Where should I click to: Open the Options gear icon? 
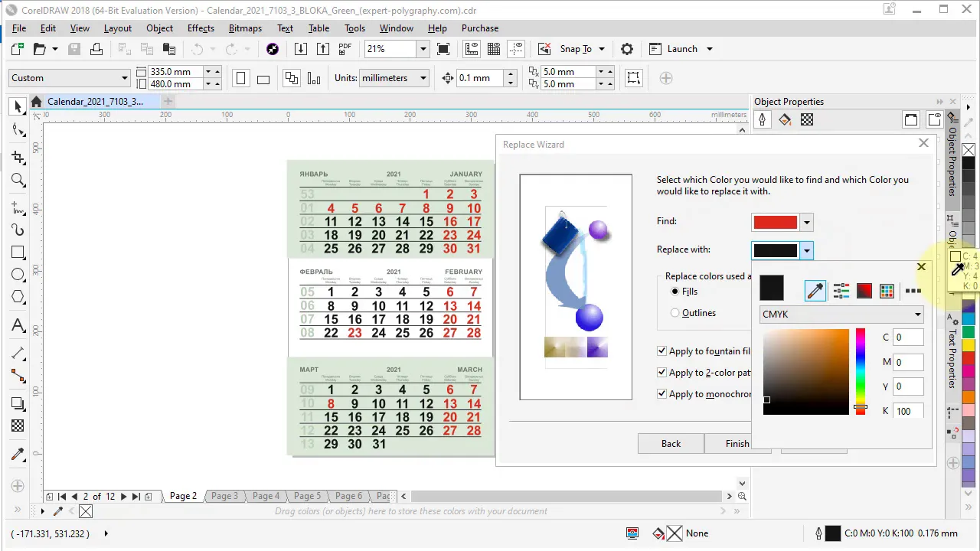pyautogui.click(x=627, y=49)
